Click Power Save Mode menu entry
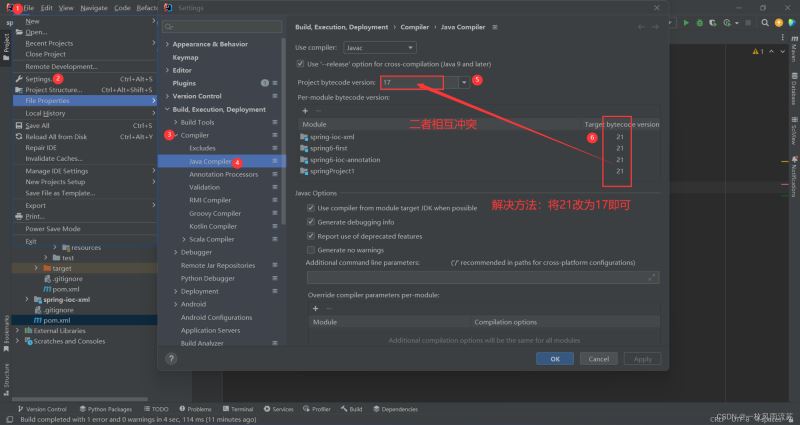Image resolution: width=800 pixels, height=425 pixels. pos(53,229)
